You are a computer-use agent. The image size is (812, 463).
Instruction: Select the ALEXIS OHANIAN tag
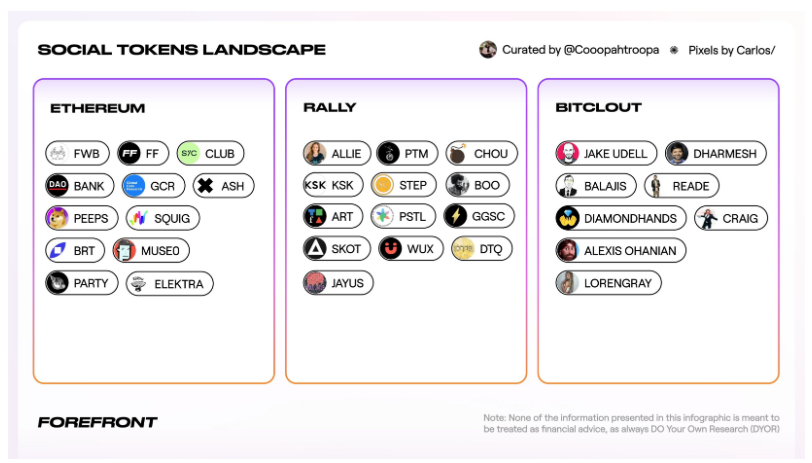click(620, 250)
